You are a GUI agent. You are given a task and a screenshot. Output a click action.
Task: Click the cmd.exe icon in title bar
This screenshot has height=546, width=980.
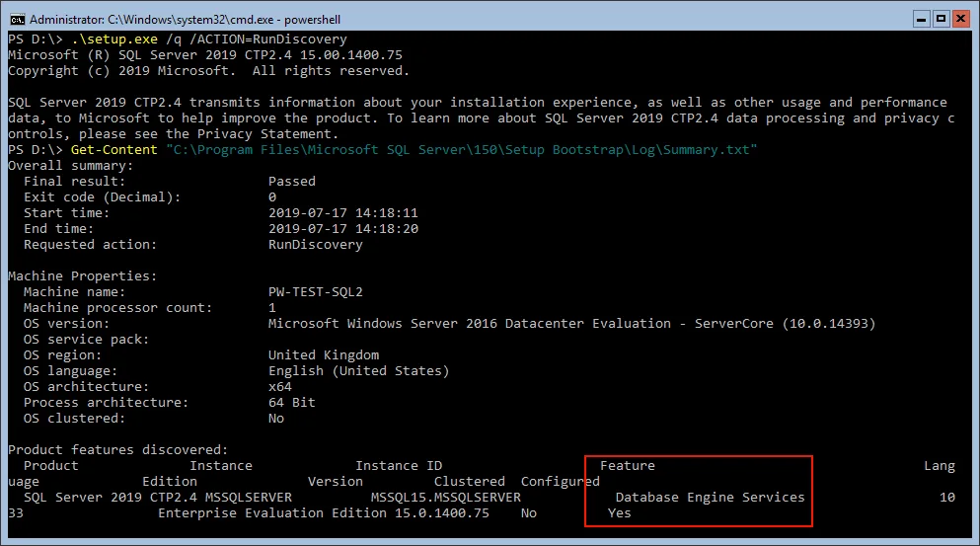click(17, 20)
